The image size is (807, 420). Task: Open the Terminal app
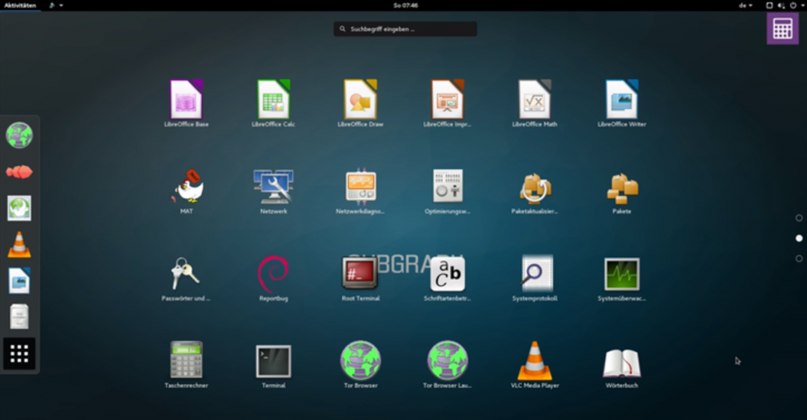point(273,364)
